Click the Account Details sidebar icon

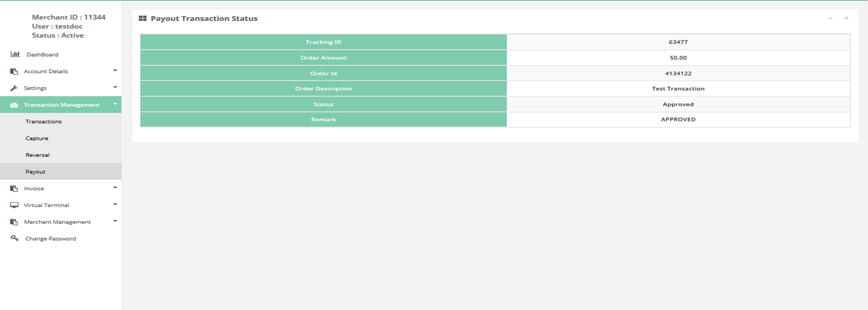point(14,72)
